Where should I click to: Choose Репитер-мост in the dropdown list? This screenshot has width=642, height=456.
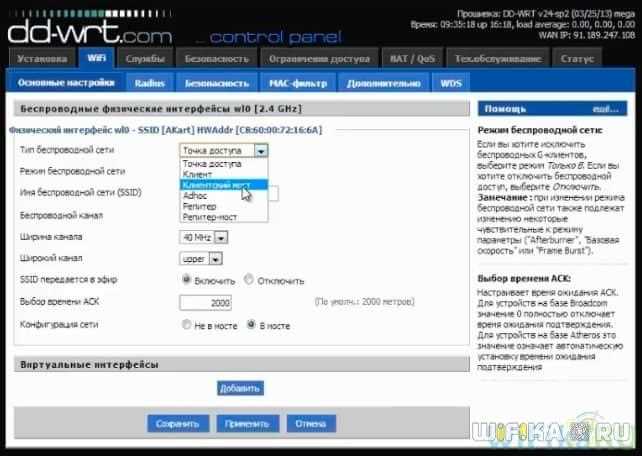pyautogui.click(x=224, y=217)
